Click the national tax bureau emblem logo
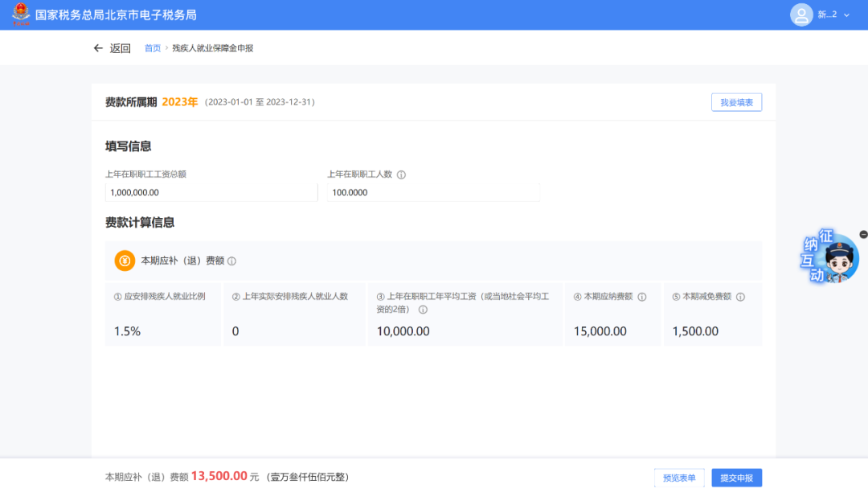 (21, 14)
